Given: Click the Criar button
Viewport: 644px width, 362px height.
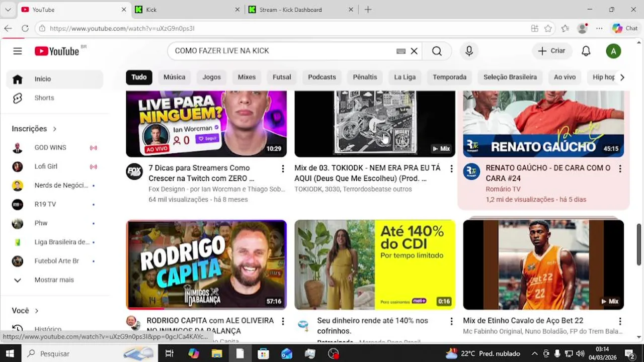Looking at the screenshot, I should pos(552,51).
